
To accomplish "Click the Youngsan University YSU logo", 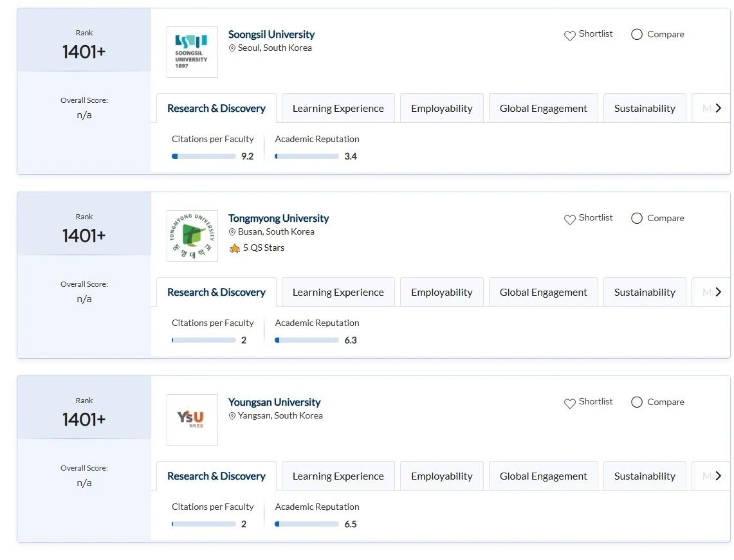I will click(192, 419).
